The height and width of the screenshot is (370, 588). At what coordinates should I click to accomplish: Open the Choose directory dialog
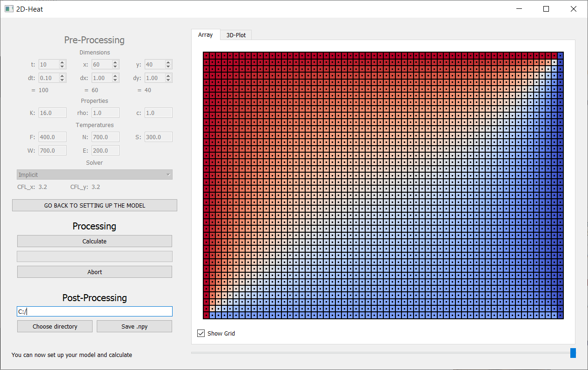point(55,326)
